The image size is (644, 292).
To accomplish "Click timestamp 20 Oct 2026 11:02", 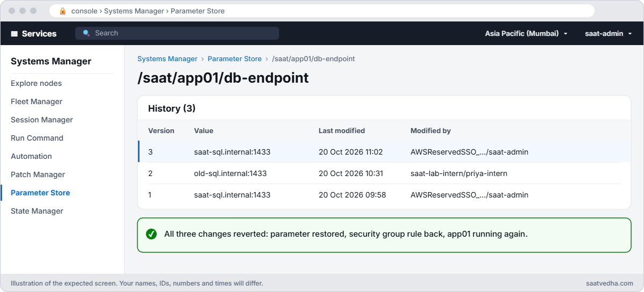I will click(351, 152).
